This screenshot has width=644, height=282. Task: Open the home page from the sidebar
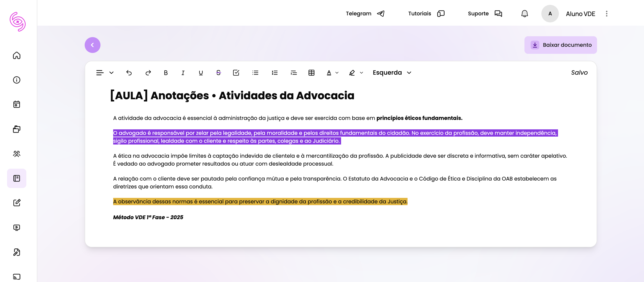(x=16, y=56)
